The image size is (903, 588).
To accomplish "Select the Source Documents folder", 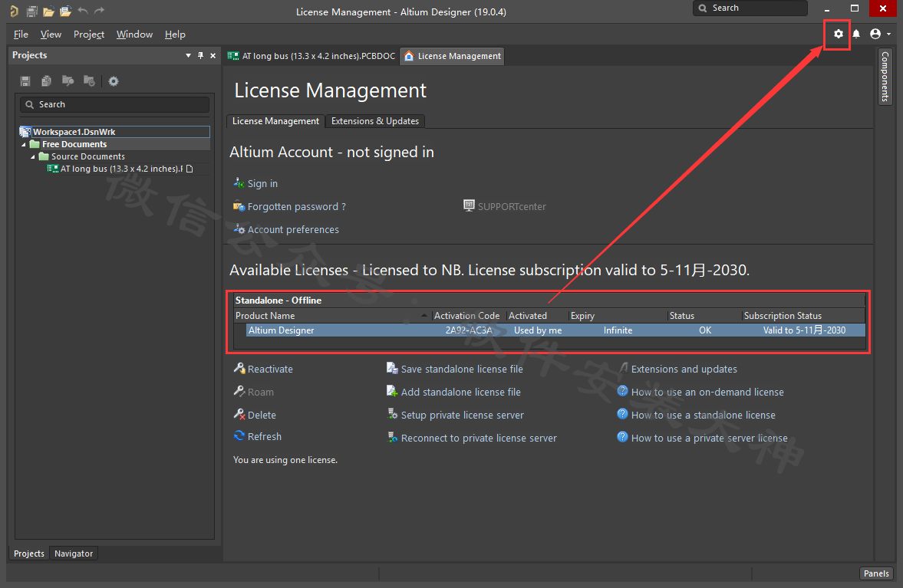I will pyautogui.click(x=88, y=156).
